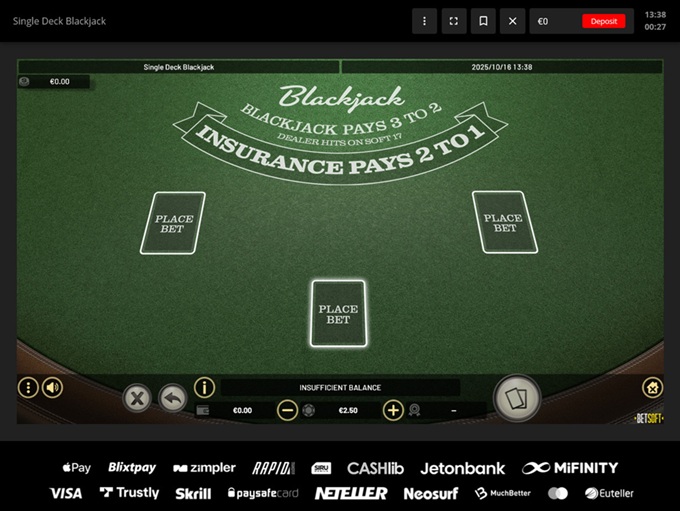This screenshot has height=511, width=680.
Task: Place bet on the center betting spot
Action: [x=338, y=314]
